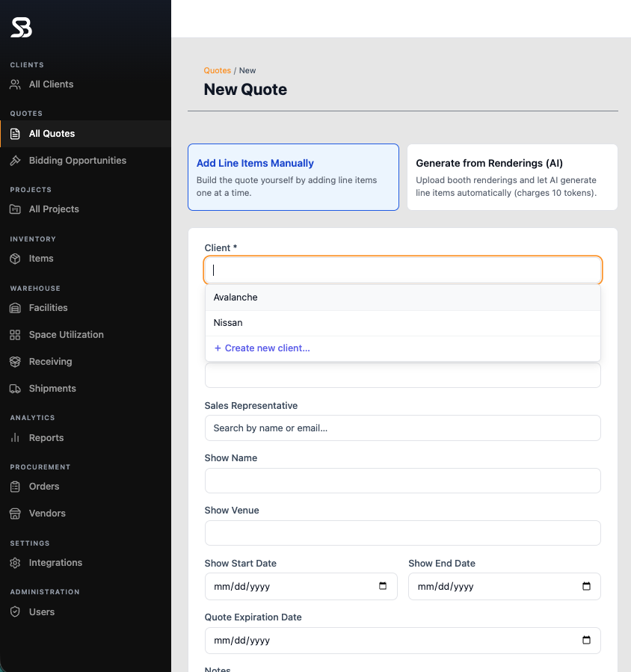Click the Show Venue input field
The width and height of the screenshot is (631, 672).
point(402,533)
